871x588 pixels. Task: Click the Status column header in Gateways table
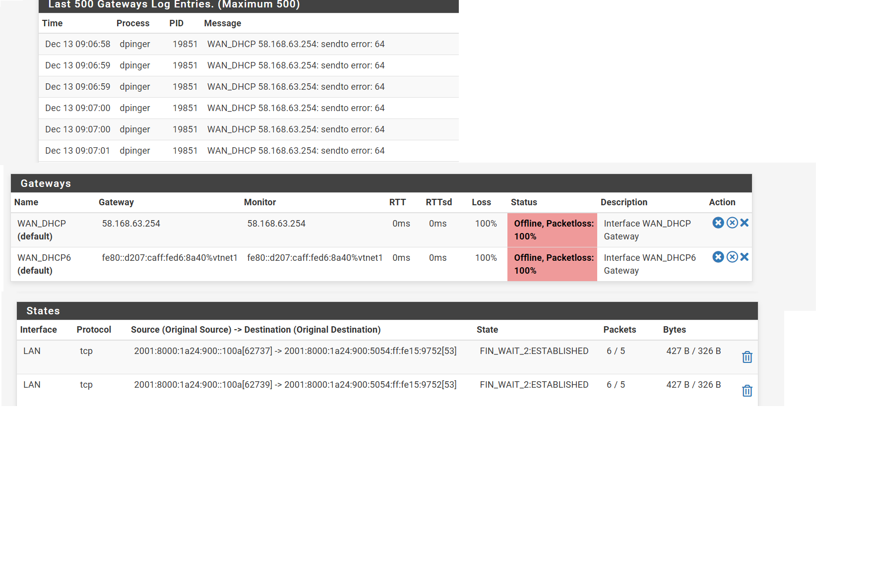[524, 202]
